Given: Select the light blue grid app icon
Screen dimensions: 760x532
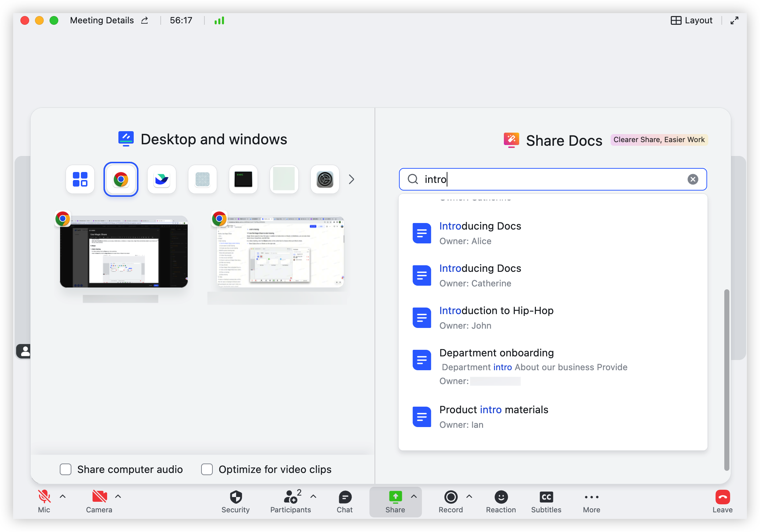Looking at the screenshot, I should (x=203, y=179).
